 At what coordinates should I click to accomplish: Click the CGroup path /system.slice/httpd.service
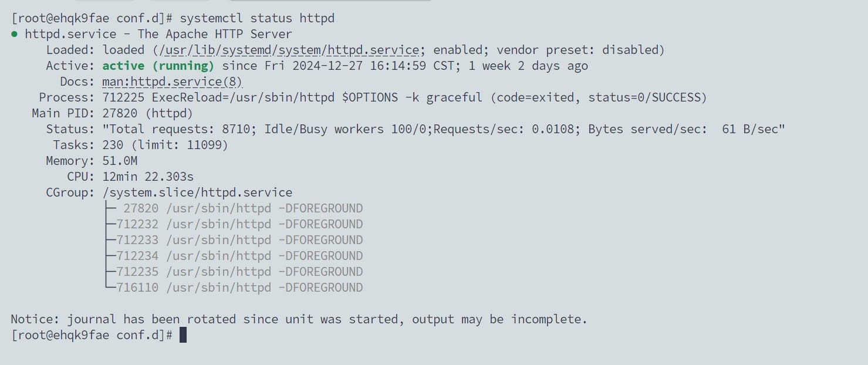(x=197, y=192)
